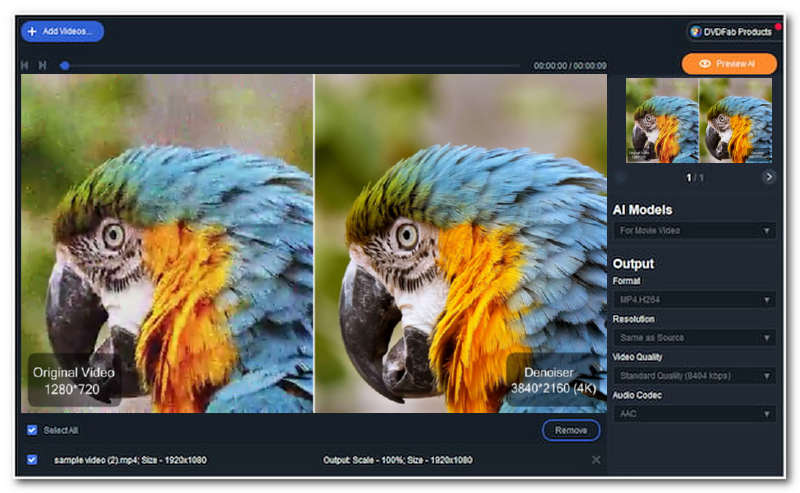Open the Audio Codec AAC dropdown
Image resolution: width=800 pixels, height=493 pixels.
(695, 414)
